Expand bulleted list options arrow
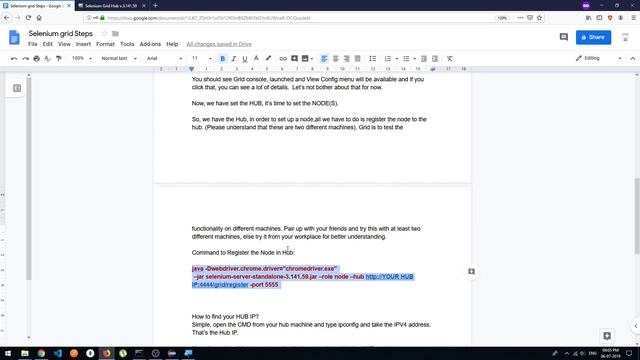Screen dimensions: 640x360 coord(415,59)
